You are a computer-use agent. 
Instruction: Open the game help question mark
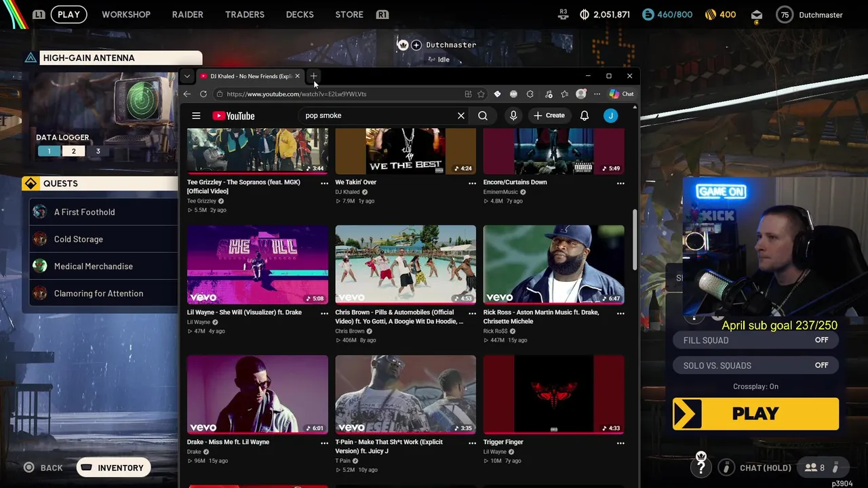701,467
